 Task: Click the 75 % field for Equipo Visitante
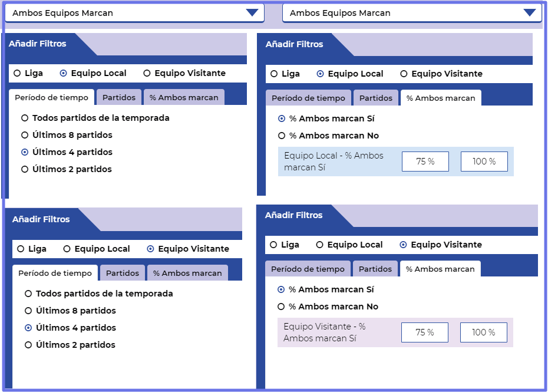(x=425, y=332)
